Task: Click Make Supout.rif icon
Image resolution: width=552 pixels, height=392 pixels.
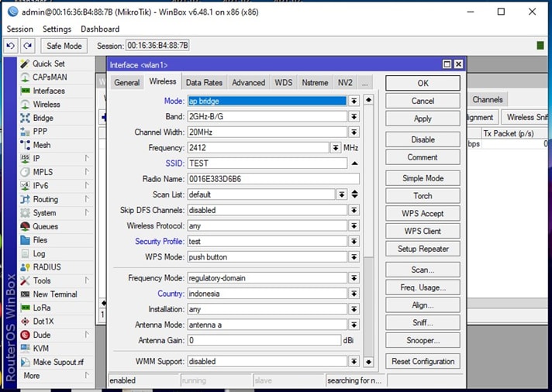Action: click(25, 362)
